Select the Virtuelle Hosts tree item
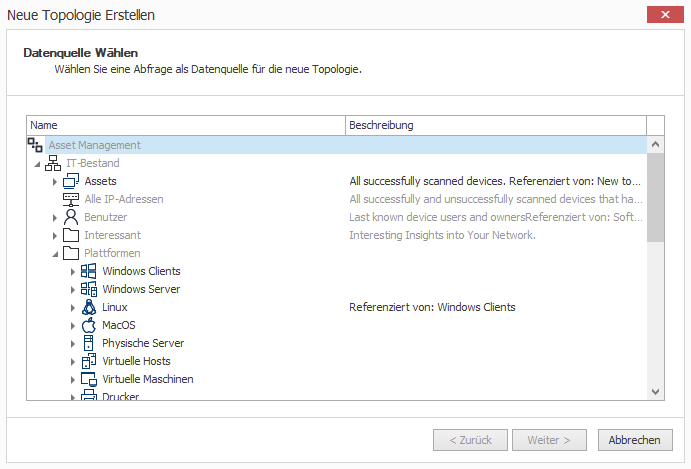 136,361
